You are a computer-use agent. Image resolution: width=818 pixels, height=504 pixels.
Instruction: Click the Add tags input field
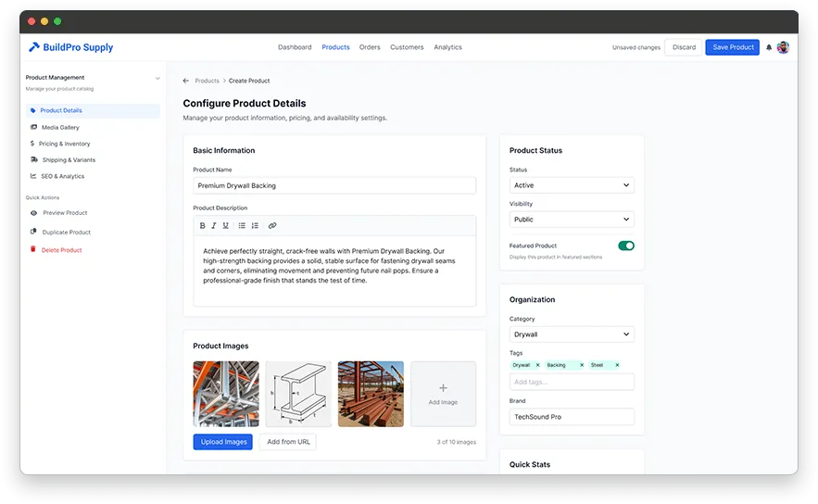[572, 382]
